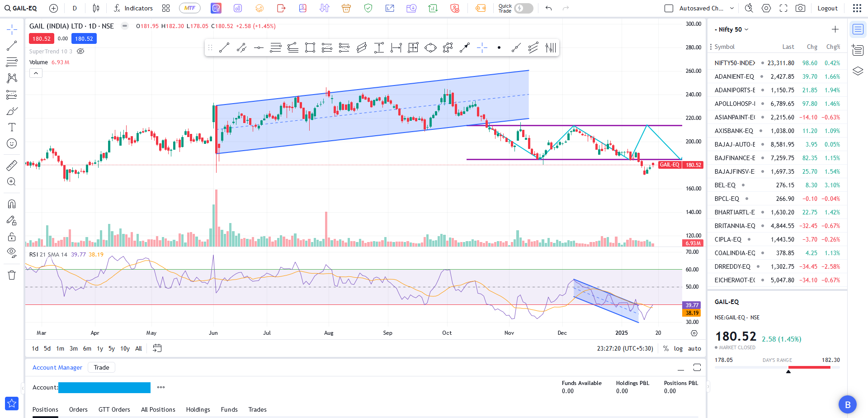Select the rectangle tool in floating toolbar
The height and width of the screenshot is (418, 868).
310,47
